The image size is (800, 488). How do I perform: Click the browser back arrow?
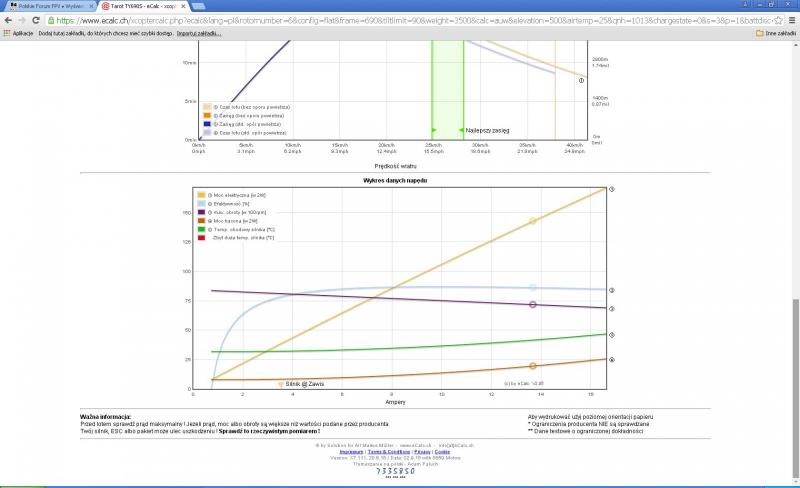pyautogui.click(x=8, y=19)
